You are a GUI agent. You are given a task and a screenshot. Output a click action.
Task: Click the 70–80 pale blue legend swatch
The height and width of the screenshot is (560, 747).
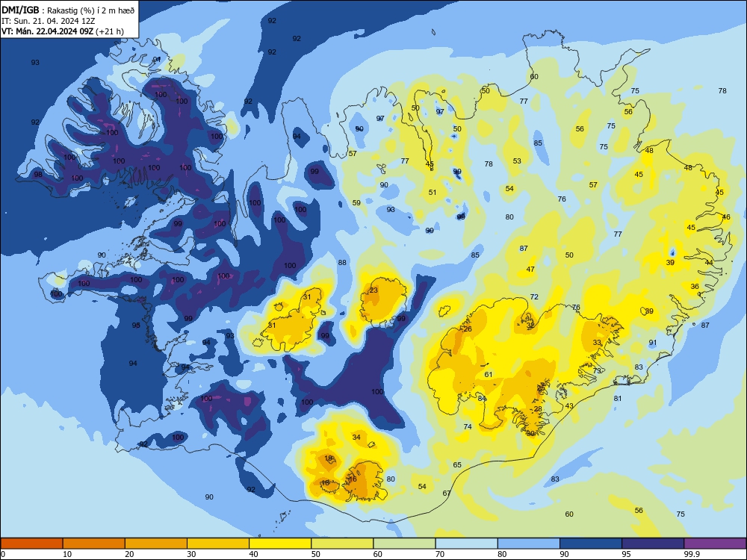point(466,544)
